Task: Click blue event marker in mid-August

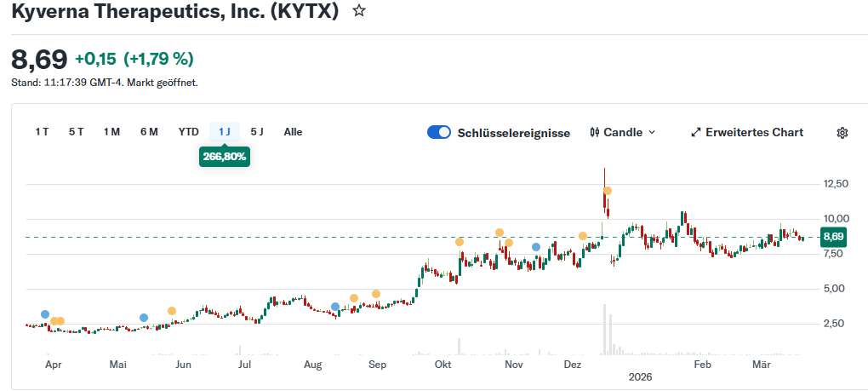Action: pyautogui.click(x=335, y=307)
